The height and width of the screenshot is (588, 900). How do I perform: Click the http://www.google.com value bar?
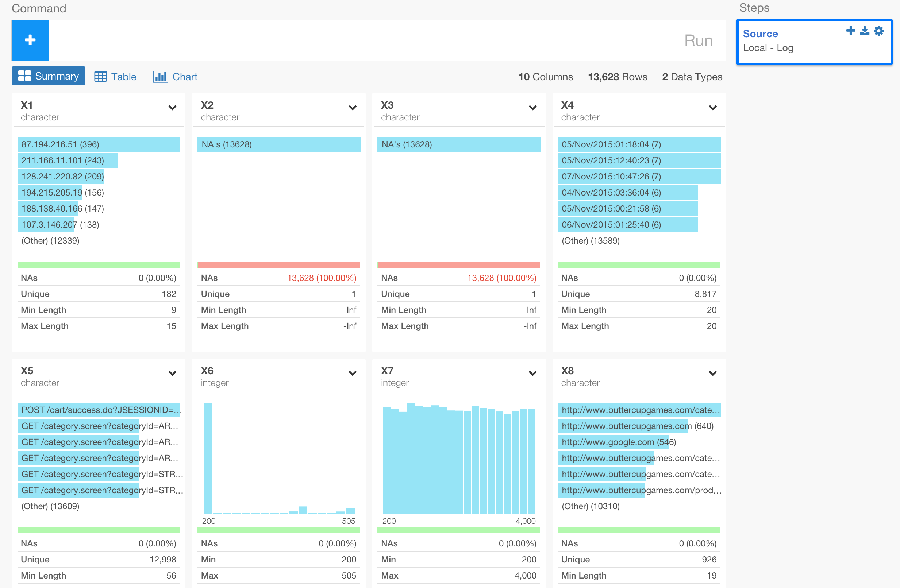tap(613, 442)
